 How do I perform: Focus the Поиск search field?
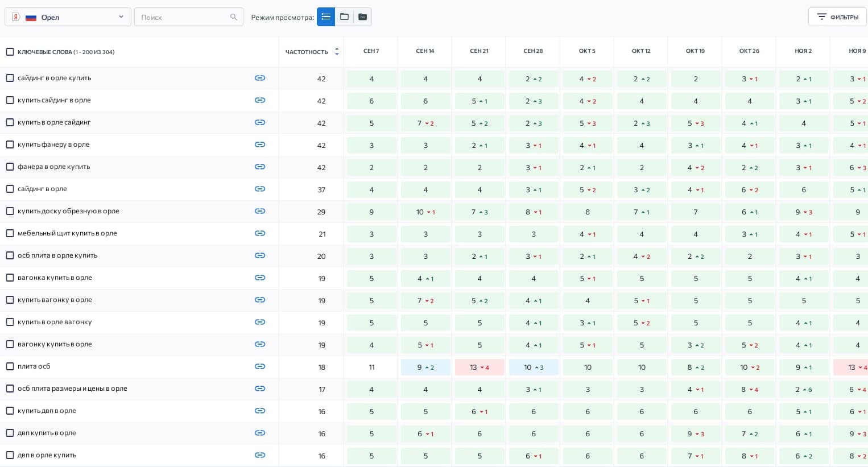pos(189,17)
